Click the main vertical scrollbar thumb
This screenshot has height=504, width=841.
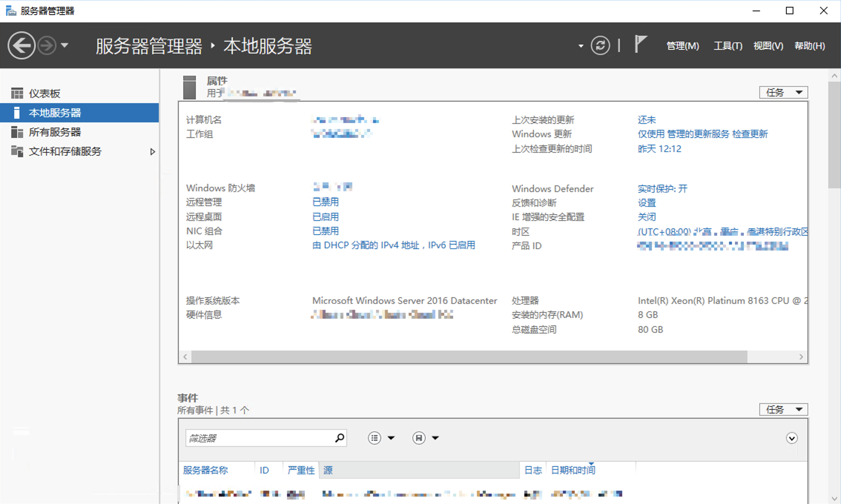point(834,135)
